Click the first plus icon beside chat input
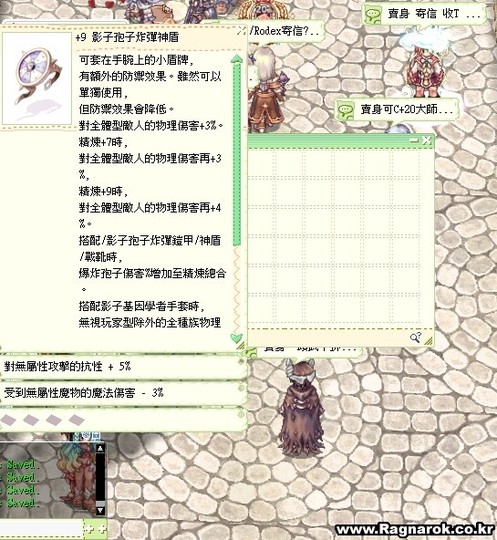497x540 pixels. point(90,529)
